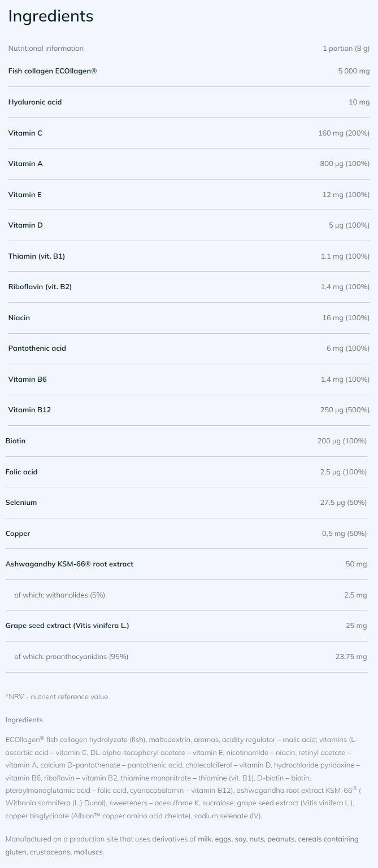Click the withanolides (5%) sub-row
This screenshot has height=868, width=378.
(59, 595)
